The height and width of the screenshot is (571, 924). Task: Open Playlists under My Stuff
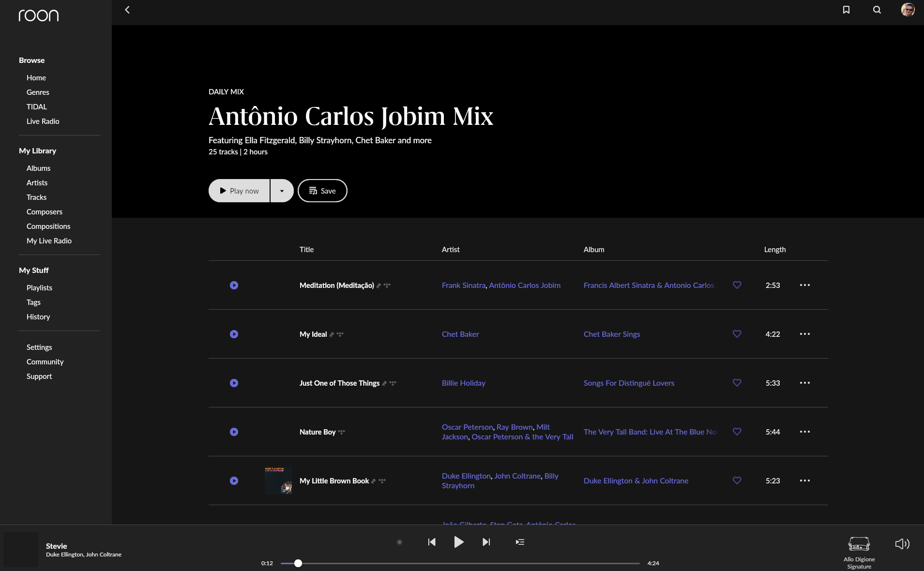pos(39,288)
